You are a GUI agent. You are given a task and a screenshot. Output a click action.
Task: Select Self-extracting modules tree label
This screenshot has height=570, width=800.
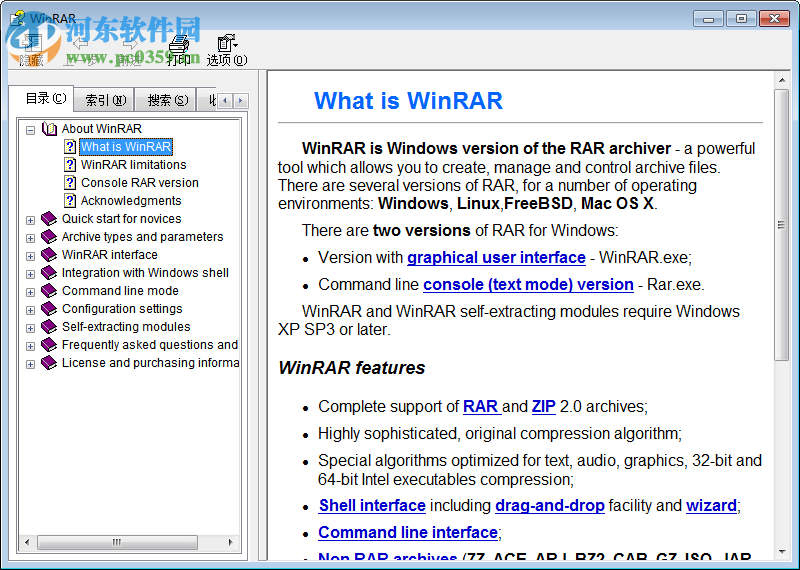pos(126,327)
